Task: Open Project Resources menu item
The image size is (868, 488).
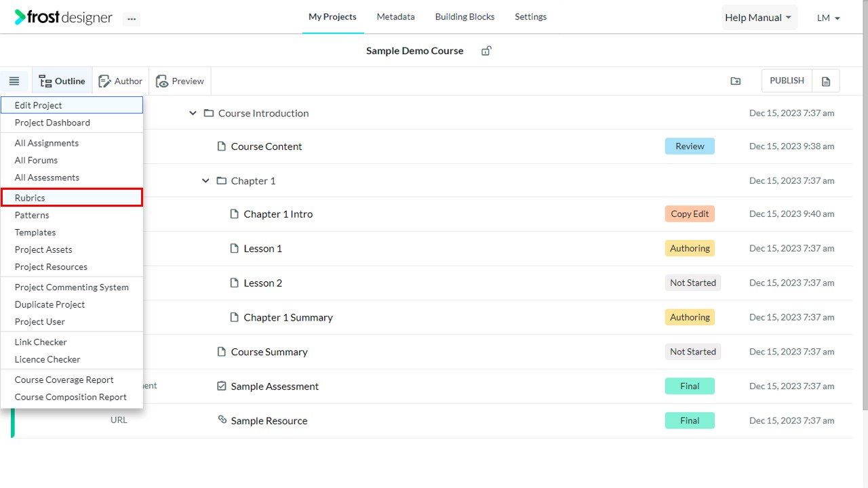Action: pyautogui.click(x=72, y=267)
